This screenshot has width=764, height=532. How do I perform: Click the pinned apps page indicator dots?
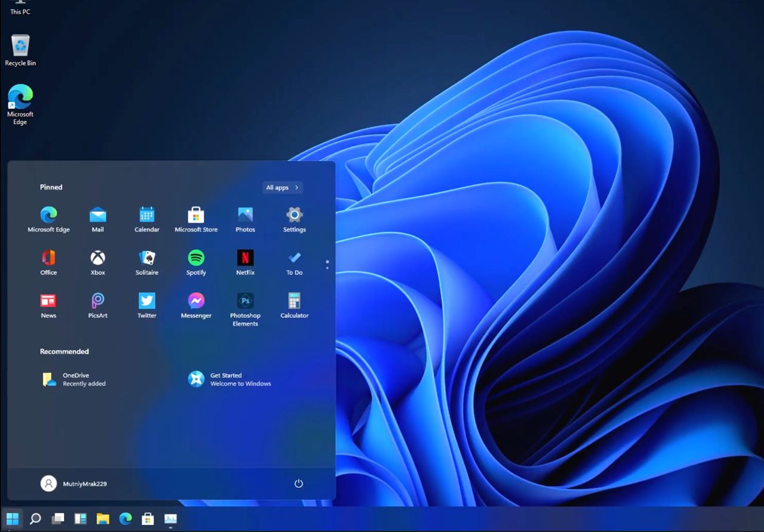[x=327, y=264]
